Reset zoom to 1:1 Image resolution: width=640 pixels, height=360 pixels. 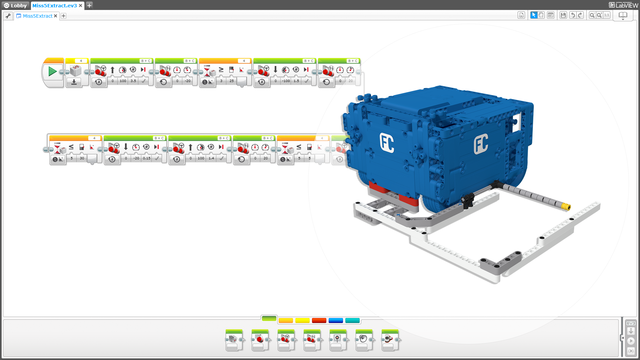tap(607, 15)
